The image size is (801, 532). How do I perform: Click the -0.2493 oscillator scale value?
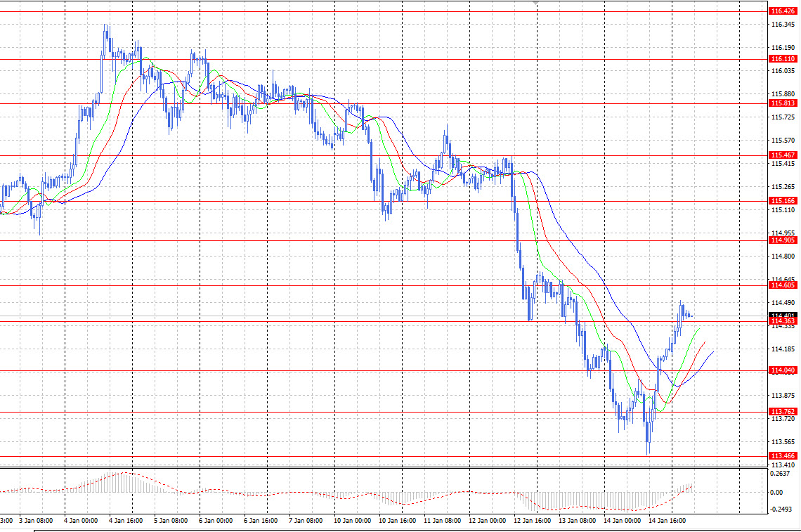coord(781,510)
